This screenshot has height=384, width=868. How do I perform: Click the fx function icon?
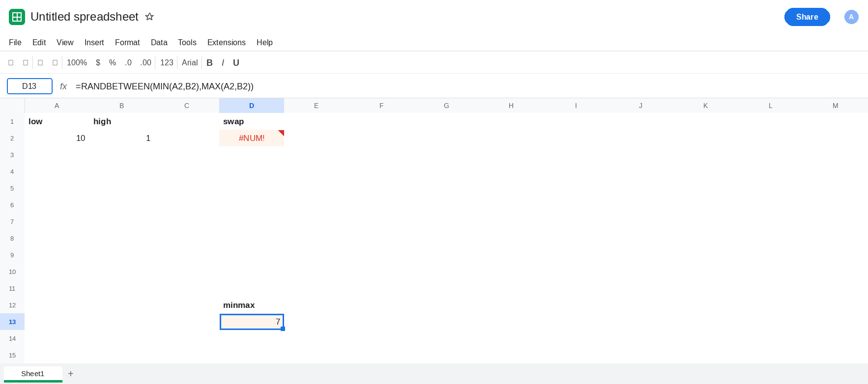click(x=63, y=86)
